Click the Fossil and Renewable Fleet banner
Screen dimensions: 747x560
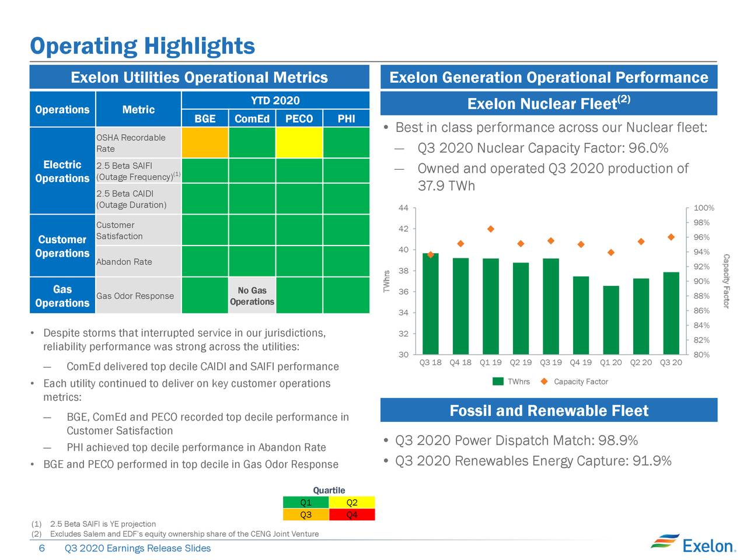coord(549,410)
